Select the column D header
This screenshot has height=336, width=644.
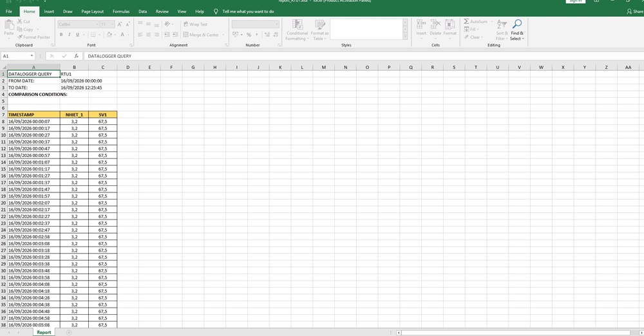(128, 67)
